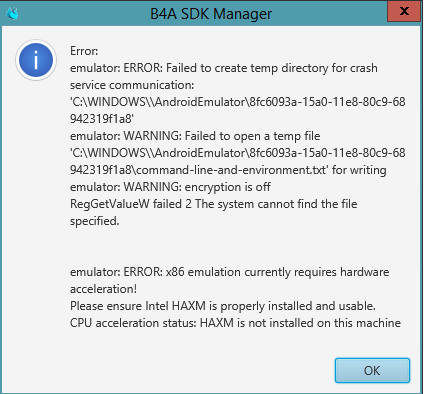Screen dimensions: 424x394
Task: Click the B4A SDK Manager title text
Action: pyautogui.click(x=211, y=14)
